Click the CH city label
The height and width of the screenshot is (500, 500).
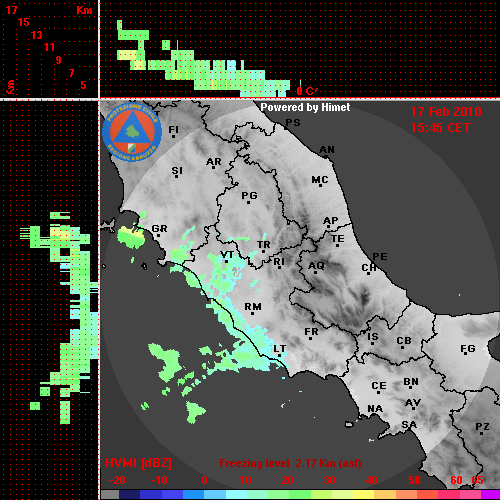point(369,268)
